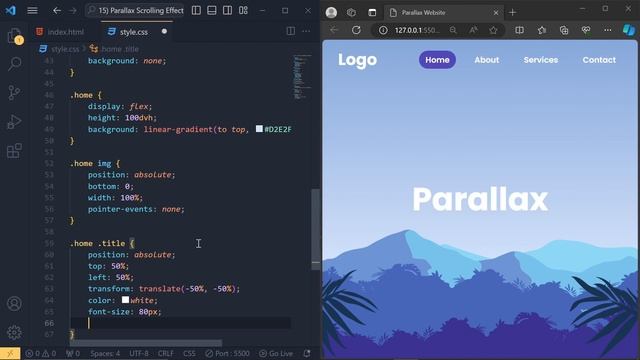Open Accounts menu in activity bar

pos(14,304)
